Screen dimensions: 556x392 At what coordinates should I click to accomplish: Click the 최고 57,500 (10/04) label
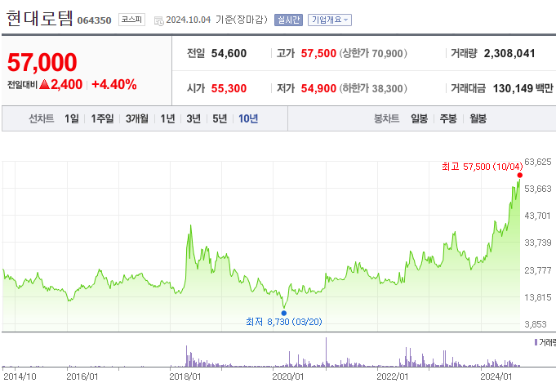483,167
